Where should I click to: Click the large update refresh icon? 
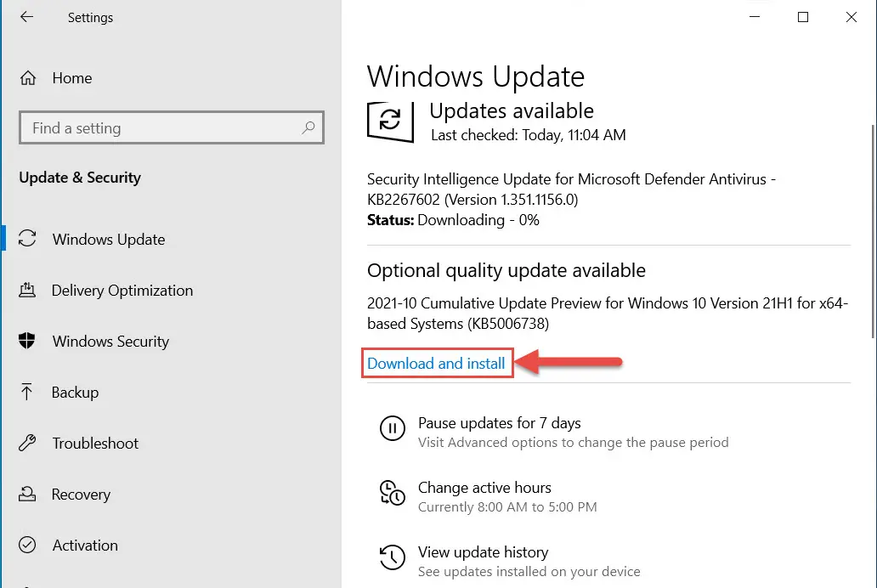pyautogui.click(x=390, y=122)
